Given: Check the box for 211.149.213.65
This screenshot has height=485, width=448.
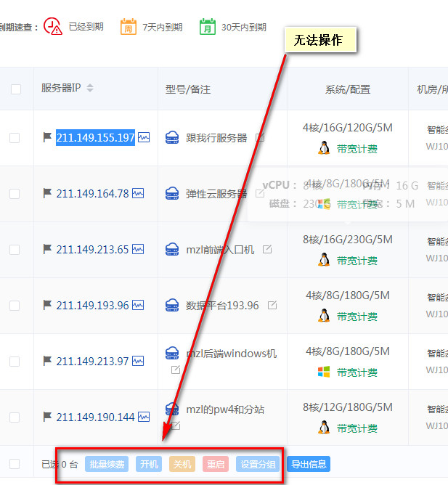Looking at the screenshot, I should (15, 250).
